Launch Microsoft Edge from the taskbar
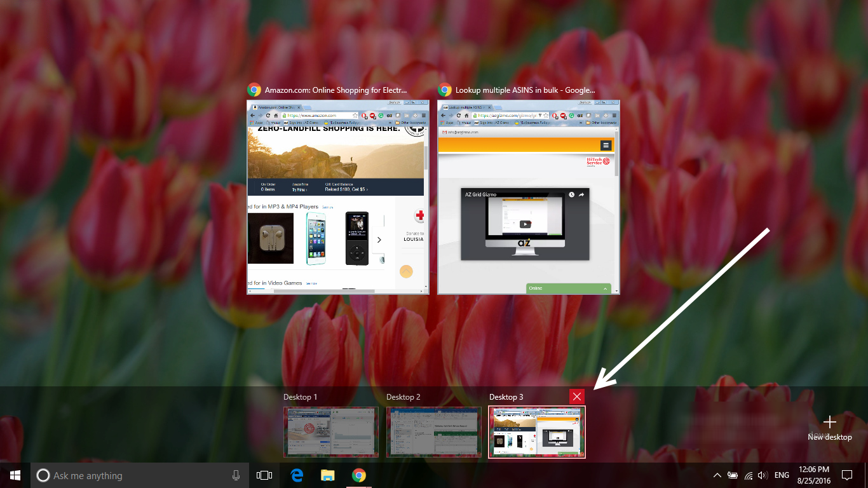 pos(297,475)
